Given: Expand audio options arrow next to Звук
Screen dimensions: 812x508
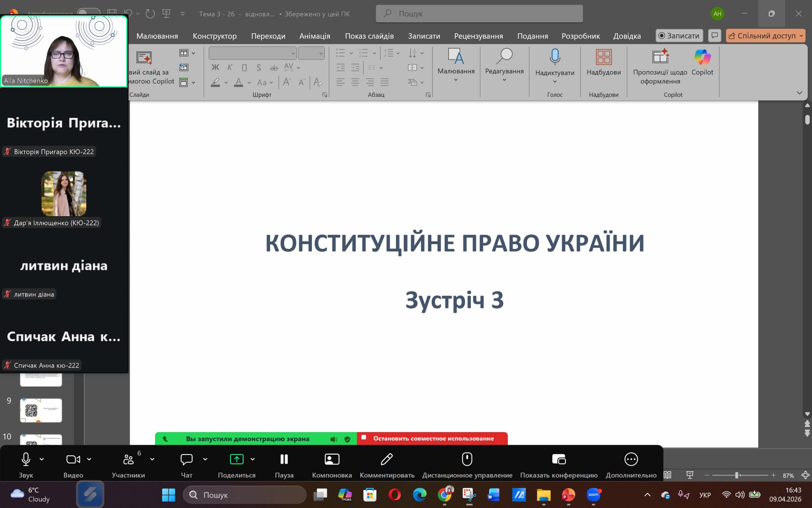Looking at the screenshot, I should [42, 459].
